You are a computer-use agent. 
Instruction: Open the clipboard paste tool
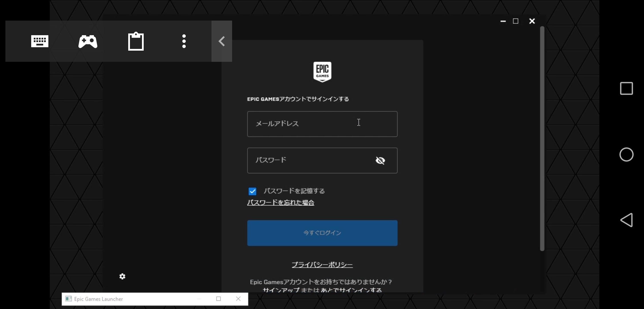click(136, 41)
